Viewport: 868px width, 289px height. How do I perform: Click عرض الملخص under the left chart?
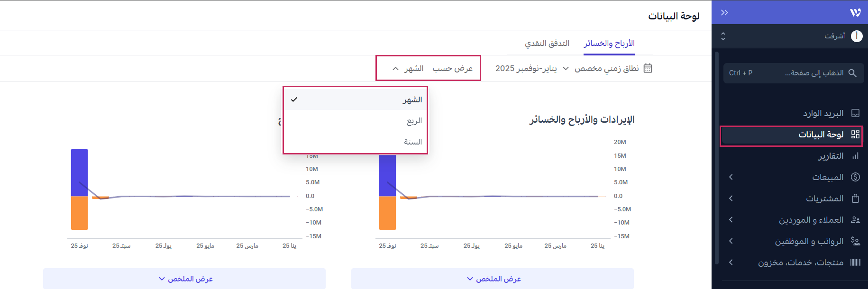(x=184, y=279)
